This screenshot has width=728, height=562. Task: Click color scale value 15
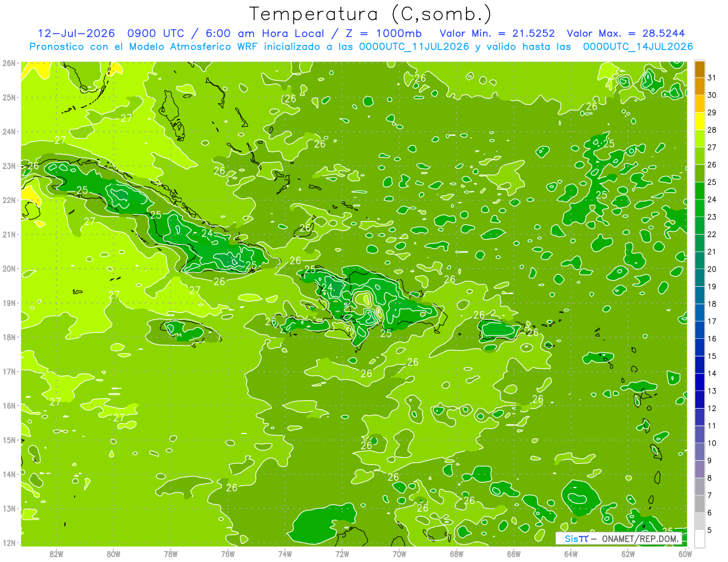tap(712, 356)
